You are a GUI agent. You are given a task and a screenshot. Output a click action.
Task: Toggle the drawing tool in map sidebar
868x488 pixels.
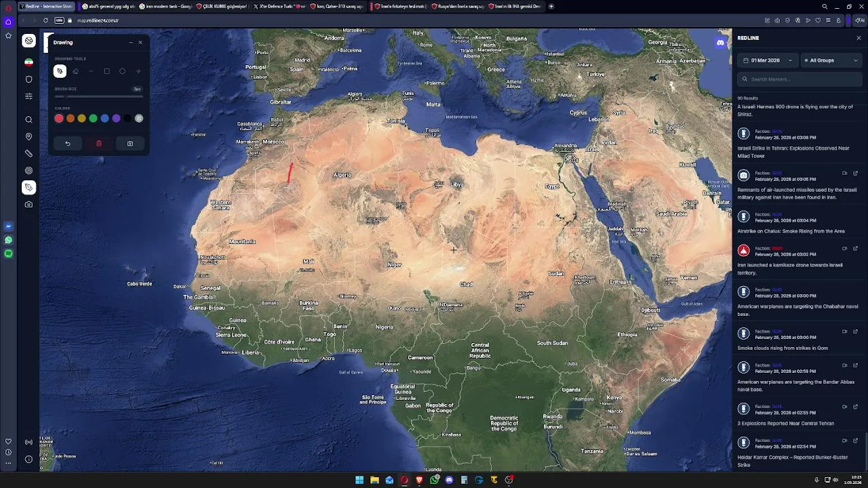pos(28,188)
